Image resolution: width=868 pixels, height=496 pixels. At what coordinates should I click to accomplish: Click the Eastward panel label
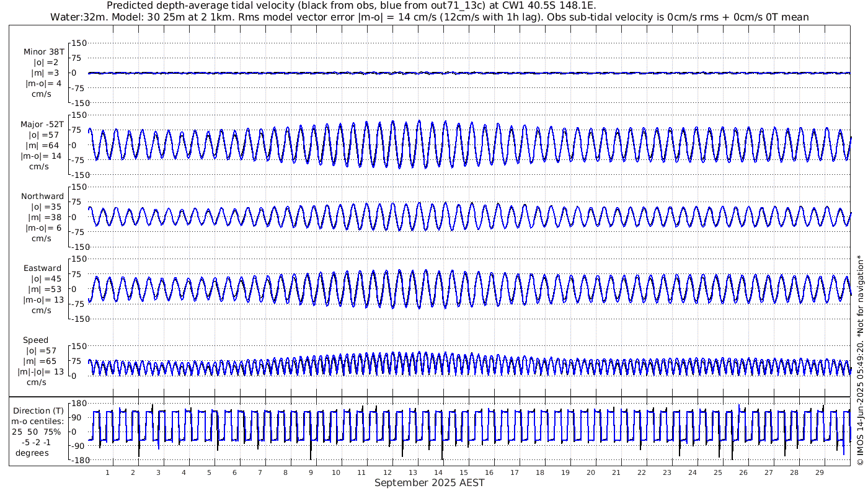[42, 268]
